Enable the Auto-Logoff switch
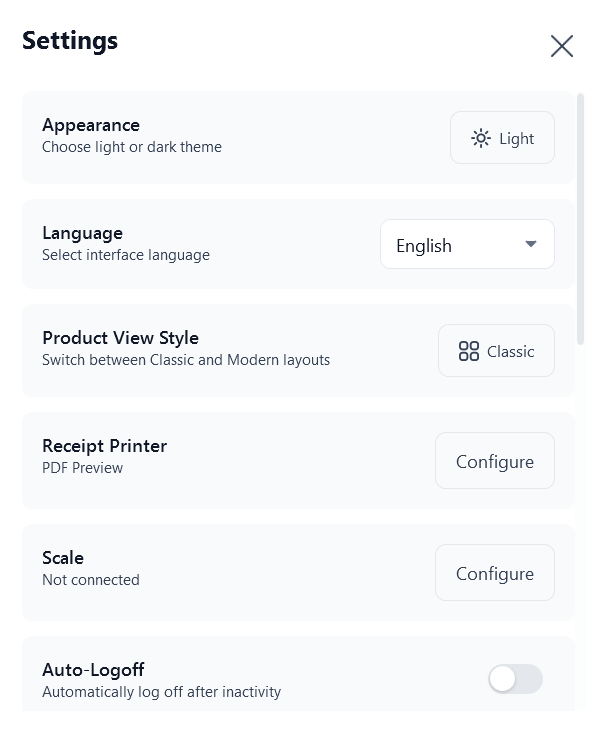611x735 pixels. click(x=515, y=679)
